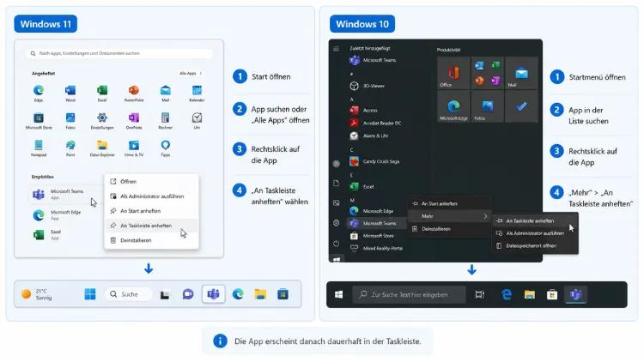Click Suche box in Windows 11 taskbar
The height and width of the screenshot is (362, 644).
[129, 294]
